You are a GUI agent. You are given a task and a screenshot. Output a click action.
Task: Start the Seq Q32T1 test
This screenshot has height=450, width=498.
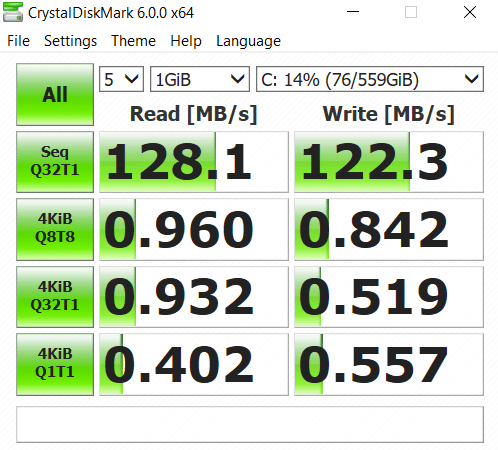coord(55,162)
